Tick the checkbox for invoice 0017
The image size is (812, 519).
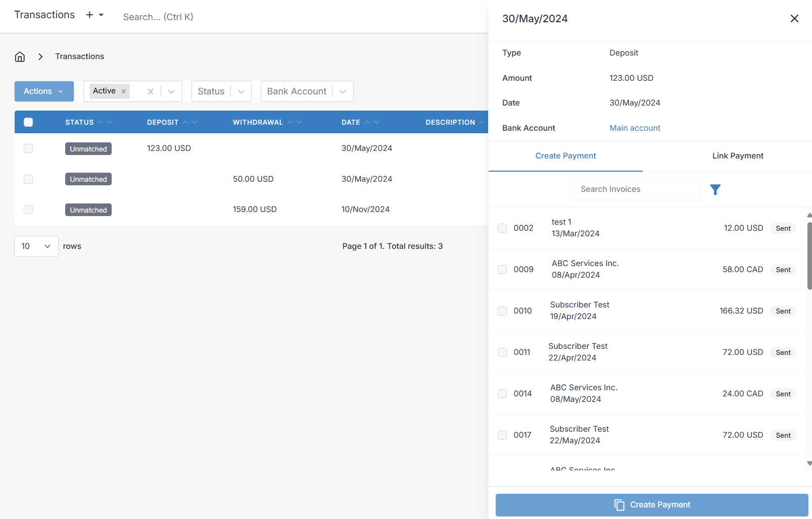[502, 435]
